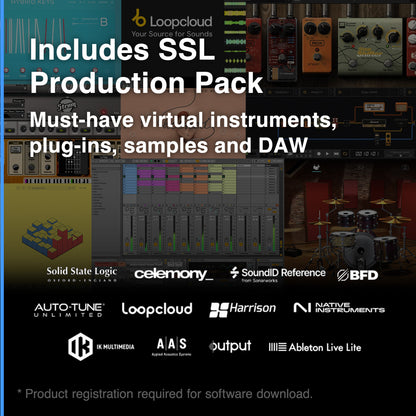This screenshot has height=416, width=416.
Task: Click the white Loopcloud logo beside Harrison
Action: (x=157, y=309)
